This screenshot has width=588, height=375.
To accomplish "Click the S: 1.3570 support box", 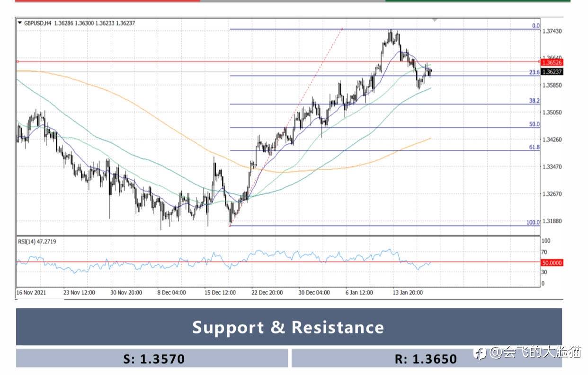I will pyautogui.click(x=152, y=358).
